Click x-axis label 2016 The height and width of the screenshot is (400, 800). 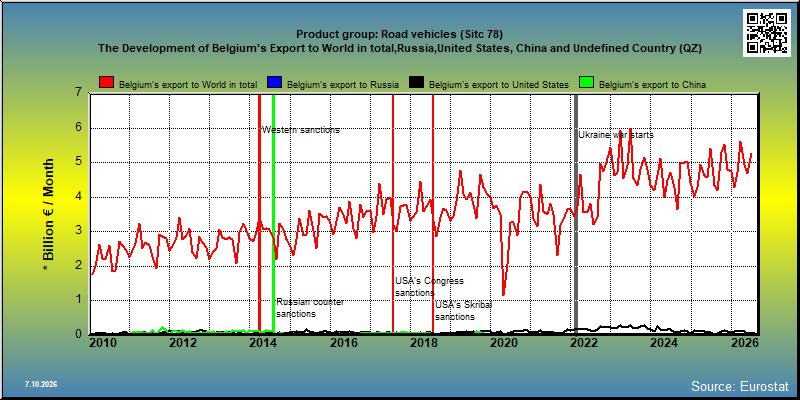coord(343,342)
